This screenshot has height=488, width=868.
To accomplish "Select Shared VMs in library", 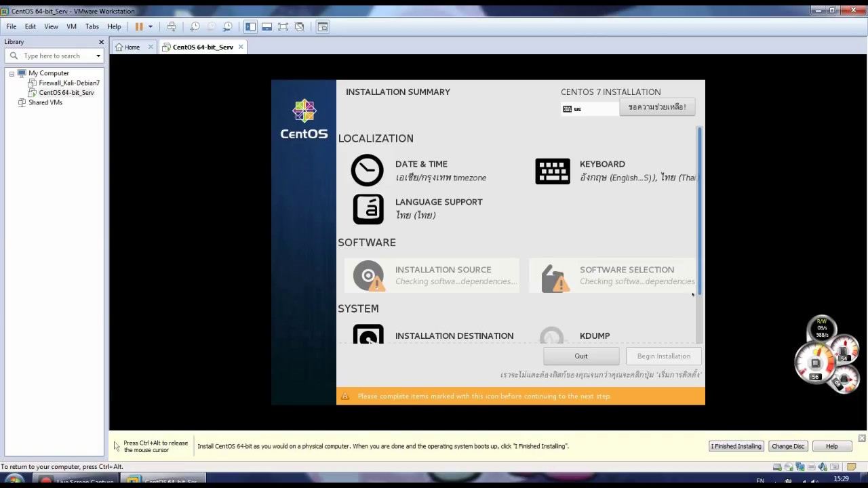I will pyautogui.click(x=45, y=102).
